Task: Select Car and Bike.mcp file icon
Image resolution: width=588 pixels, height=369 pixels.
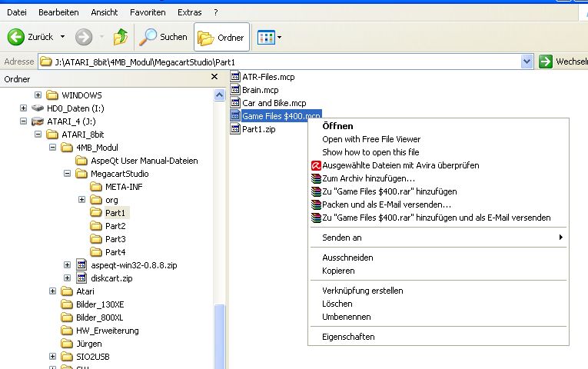Action: [235, 103]
